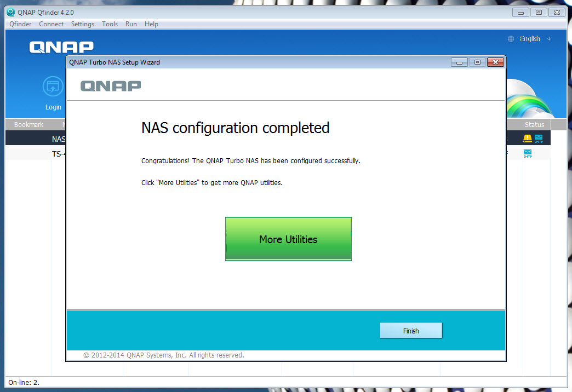572x392 pixels.
Task: Expand the English language dropdown arrow
Action: [x=549, y=39]
